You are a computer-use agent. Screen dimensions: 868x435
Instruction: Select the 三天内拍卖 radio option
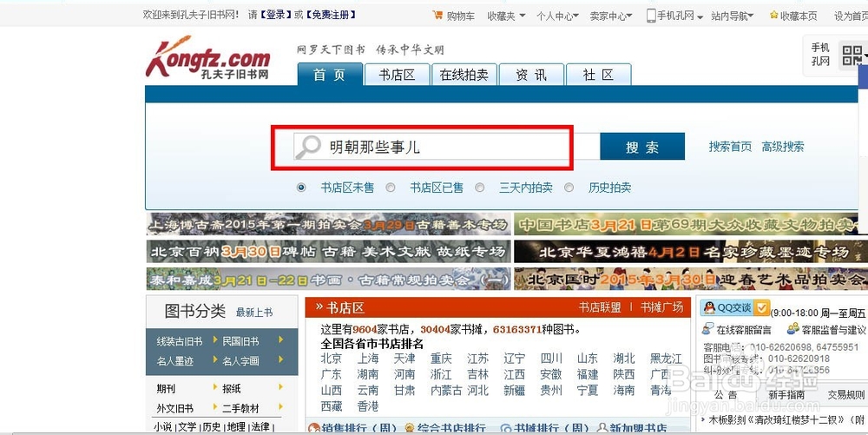coord(480,188)
